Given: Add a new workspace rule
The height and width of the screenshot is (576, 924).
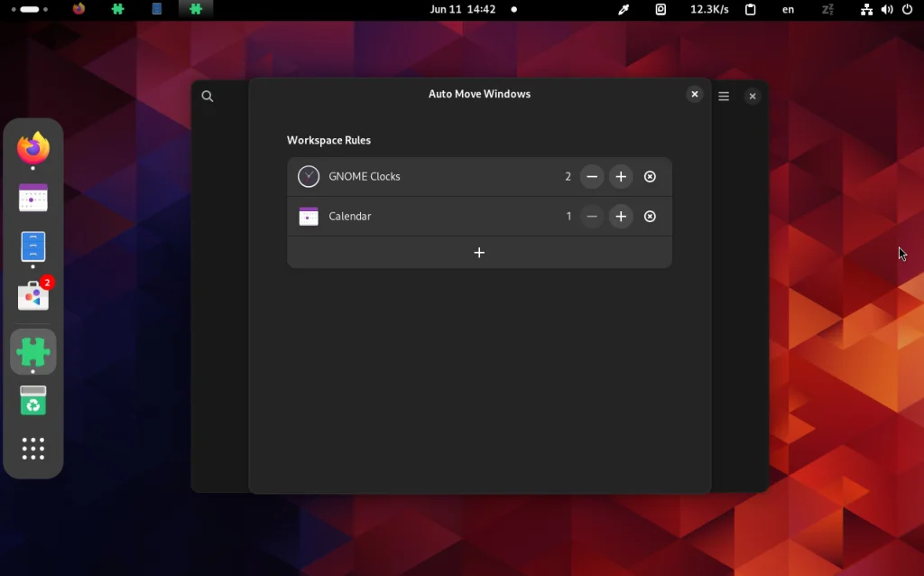Looking at the screenshot, I should click(x=479, y=253).
